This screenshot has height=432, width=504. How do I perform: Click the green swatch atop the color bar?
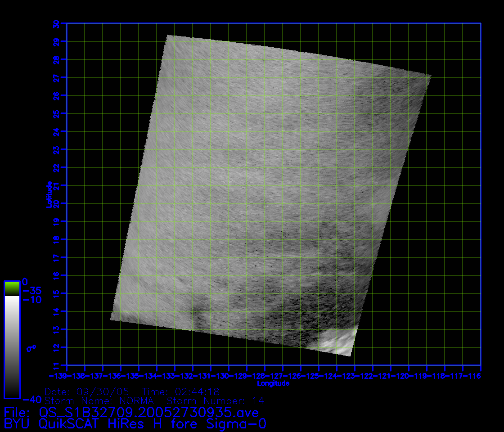[12, 288]
